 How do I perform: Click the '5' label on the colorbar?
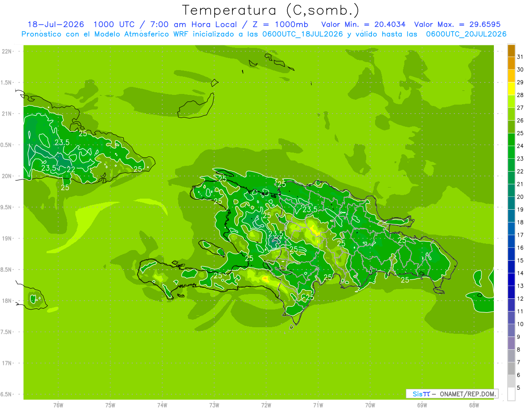point(519,388)
